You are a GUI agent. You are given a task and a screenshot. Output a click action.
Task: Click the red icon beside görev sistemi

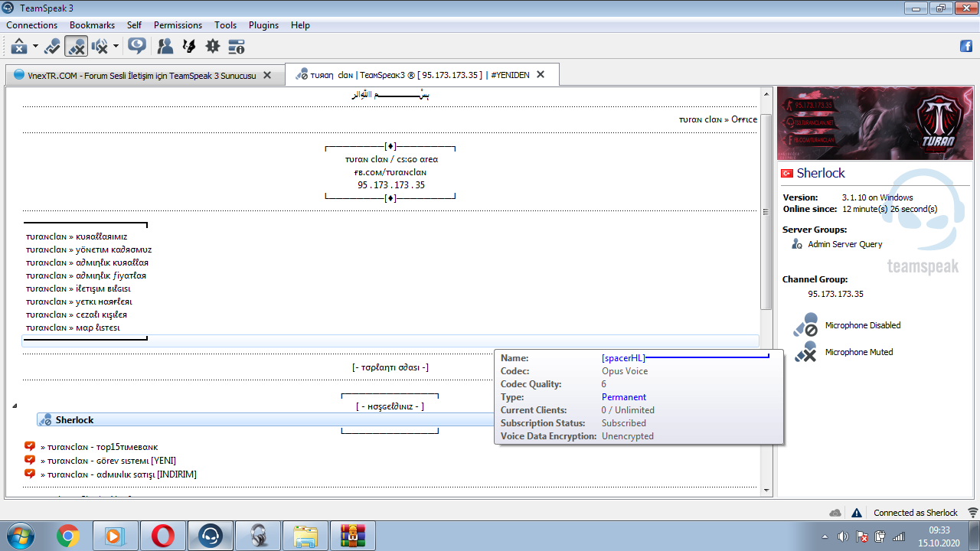coord(30,460)
